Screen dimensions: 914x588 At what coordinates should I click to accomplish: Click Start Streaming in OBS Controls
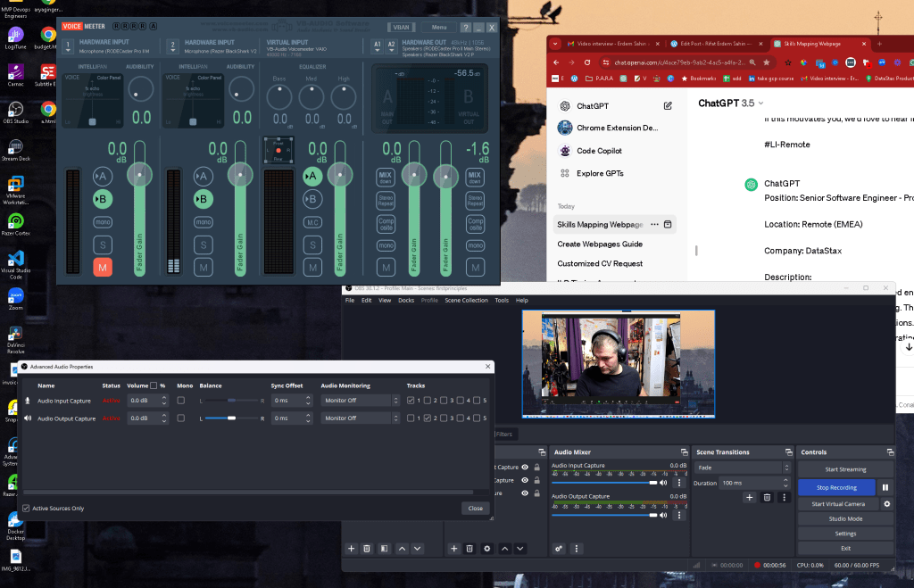(x=845, y=469)
